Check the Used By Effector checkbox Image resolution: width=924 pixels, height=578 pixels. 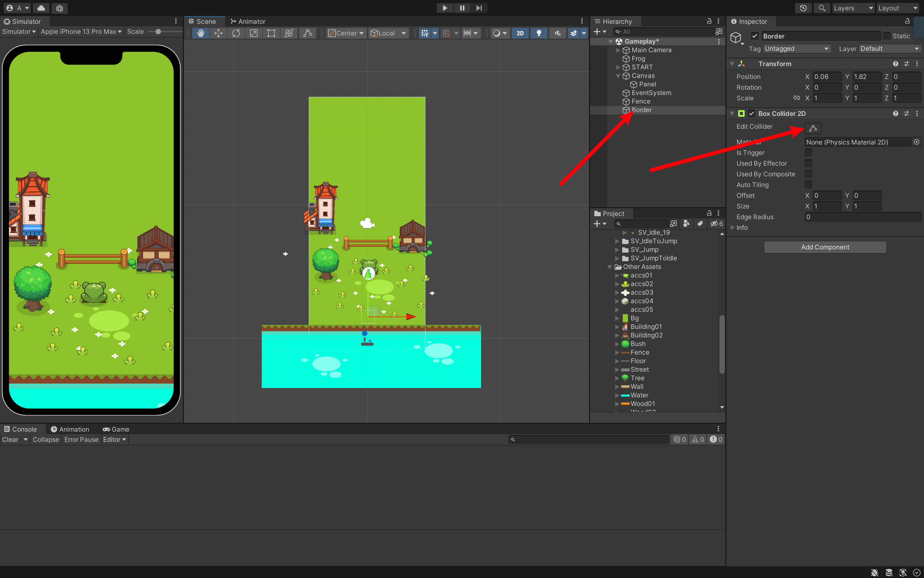point(808,163)
